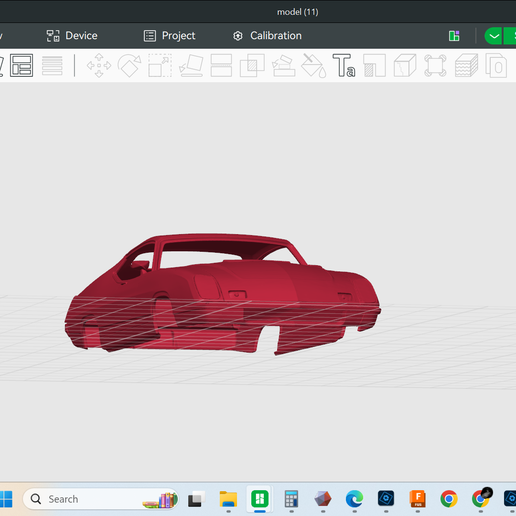Switch to the Project tab
This screenshot has height=516, width=516.
[x=169, y=36]
